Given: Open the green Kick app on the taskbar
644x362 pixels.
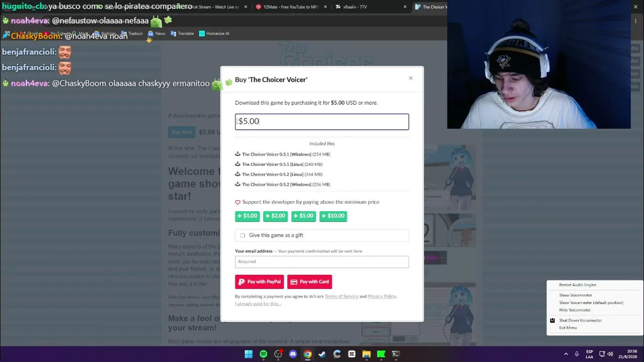Looking at the screenshot, I should coord(381,354).
